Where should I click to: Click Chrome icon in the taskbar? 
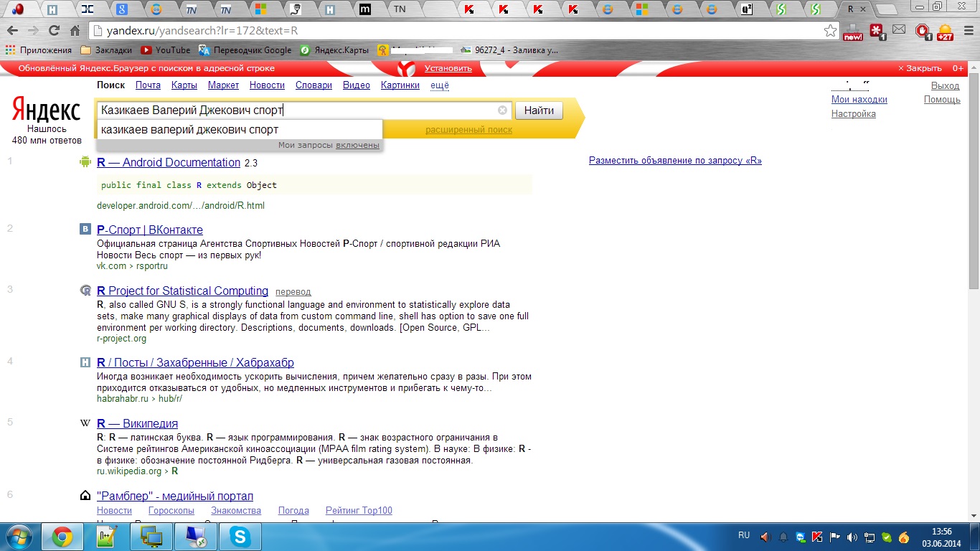pyautogui.click(x=62, y=537)
